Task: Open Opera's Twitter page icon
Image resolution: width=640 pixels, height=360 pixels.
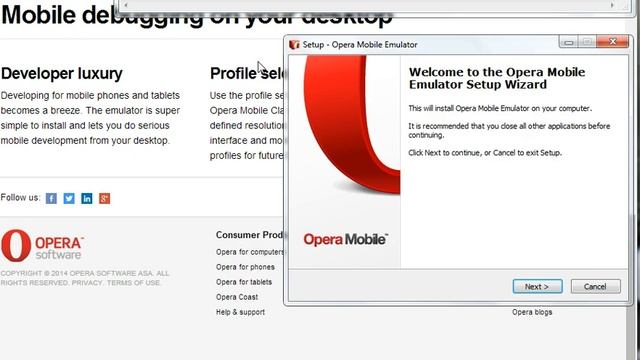Action: coord(69,198)
